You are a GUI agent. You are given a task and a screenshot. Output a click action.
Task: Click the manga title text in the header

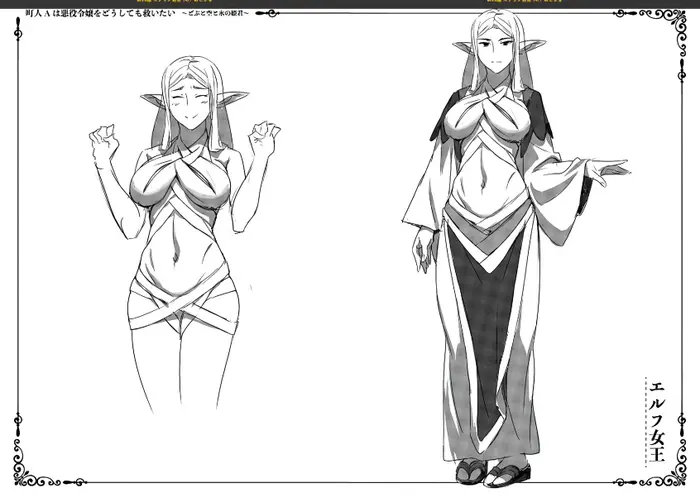click(102, 13)
